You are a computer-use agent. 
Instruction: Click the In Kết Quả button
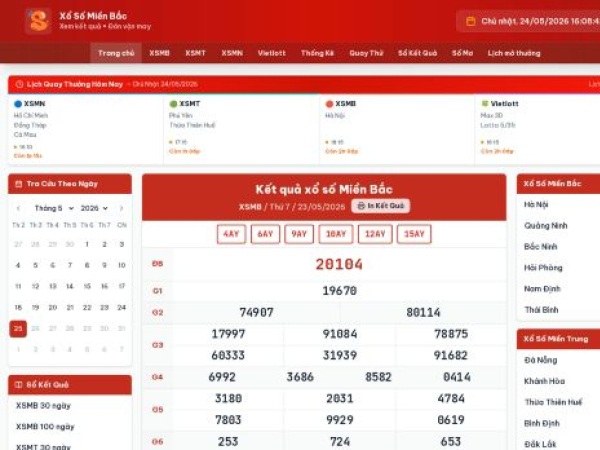tap(381, 206)
